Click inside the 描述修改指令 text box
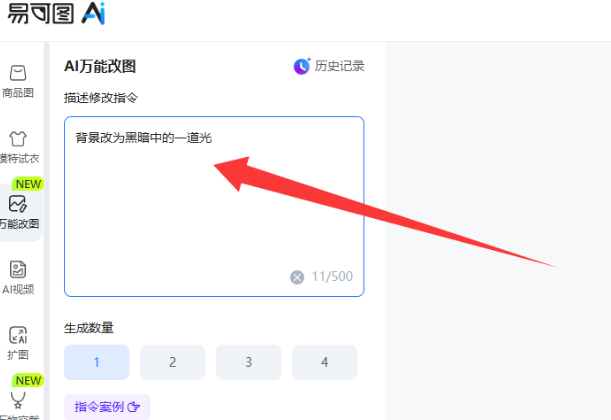Screen dimensions: 611x420 click(214, 206)
